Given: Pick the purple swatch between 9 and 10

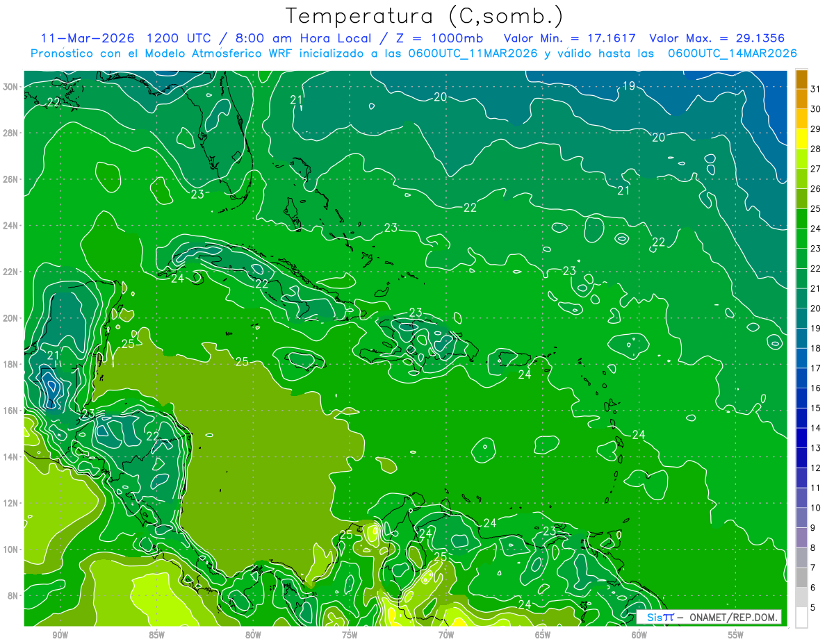Looking at the screenshot, I should pos(801,518).
